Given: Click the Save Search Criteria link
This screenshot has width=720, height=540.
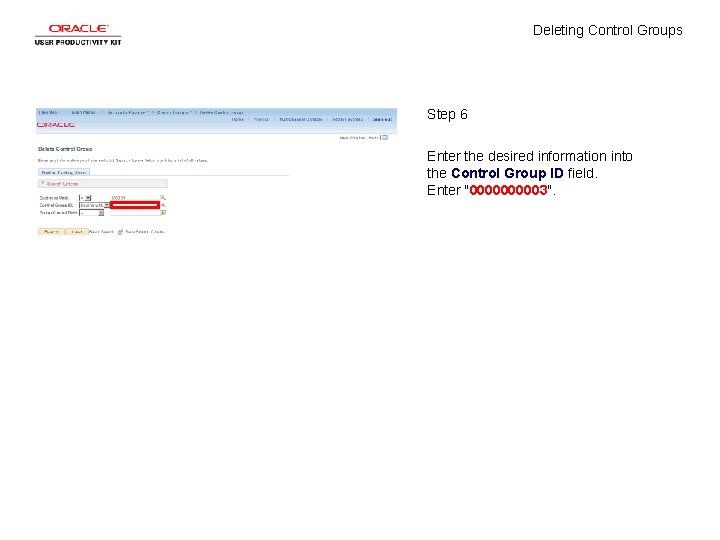Looking at the screenshot, I should click(145, 232).
